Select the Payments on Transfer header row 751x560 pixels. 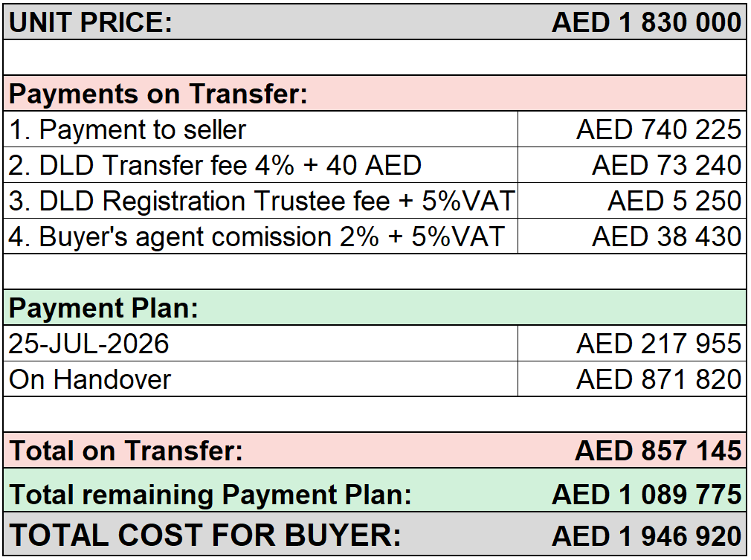(375, 94)
